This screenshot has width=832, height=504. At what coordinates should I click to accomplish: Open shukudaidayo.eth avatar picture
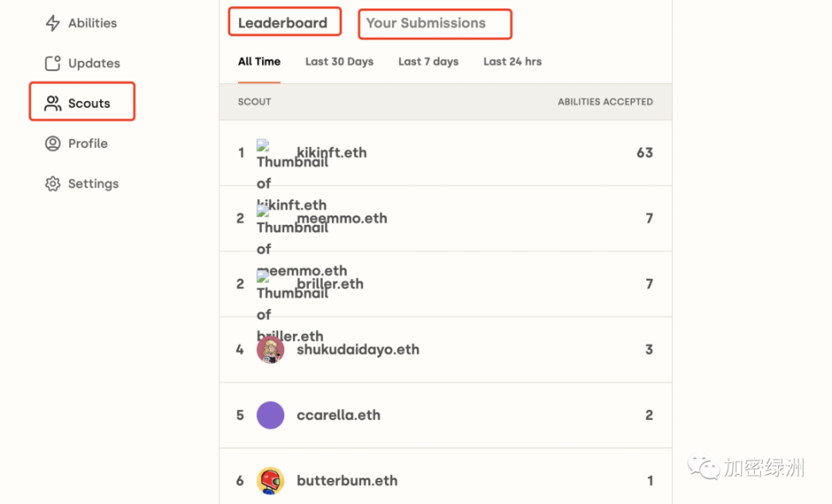270,350
